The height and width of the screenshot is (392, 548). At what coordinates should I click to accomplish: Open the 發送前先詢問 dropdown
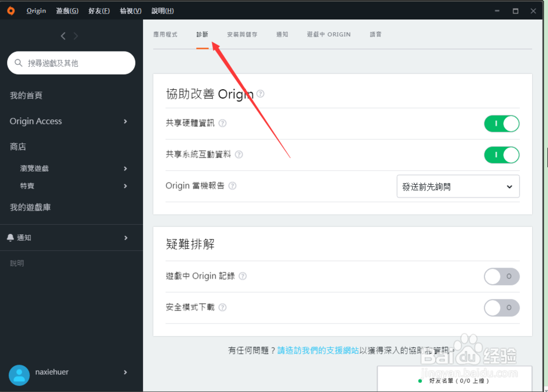point(458,186)
